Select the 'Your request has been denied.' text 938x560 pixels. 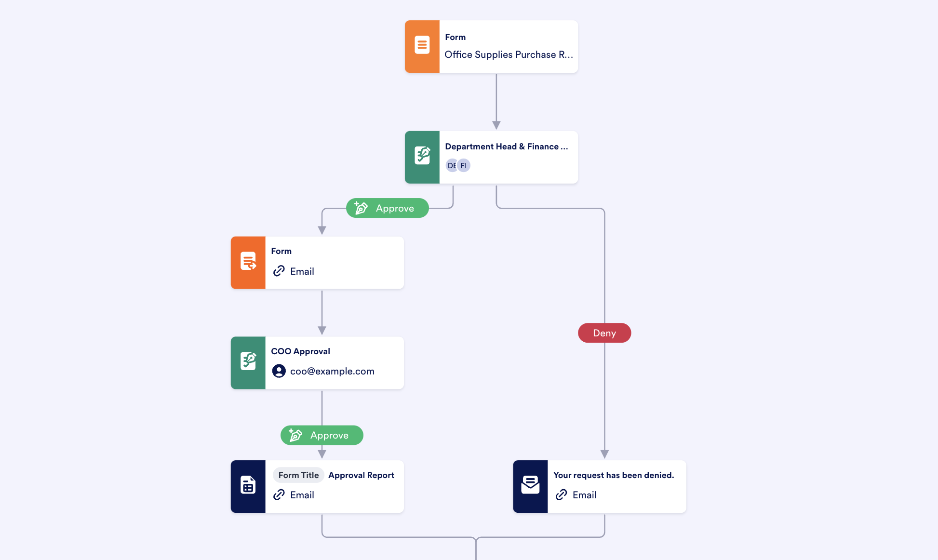[614, 475]
